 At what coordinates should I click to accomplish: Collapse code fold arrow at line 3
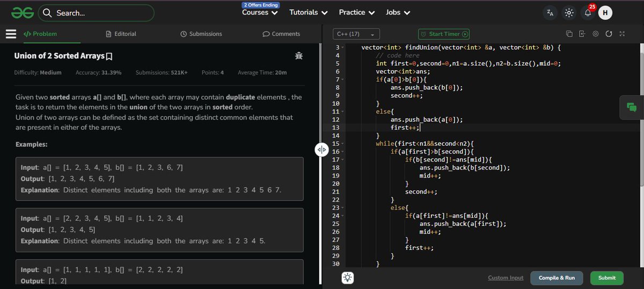[343, 48]
